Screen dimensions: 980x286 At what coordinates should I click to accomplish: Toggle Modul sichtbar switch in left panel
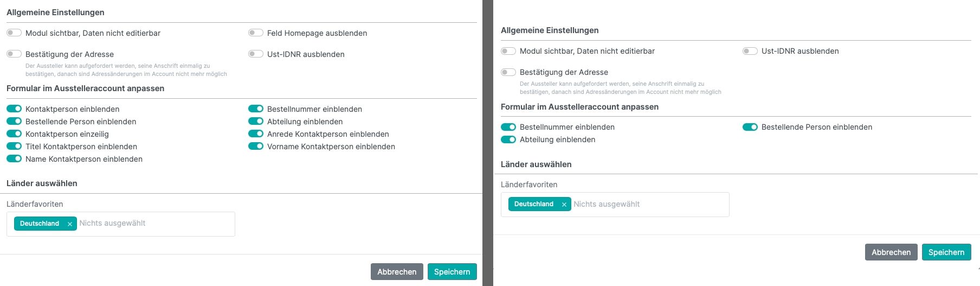point(14,33)
